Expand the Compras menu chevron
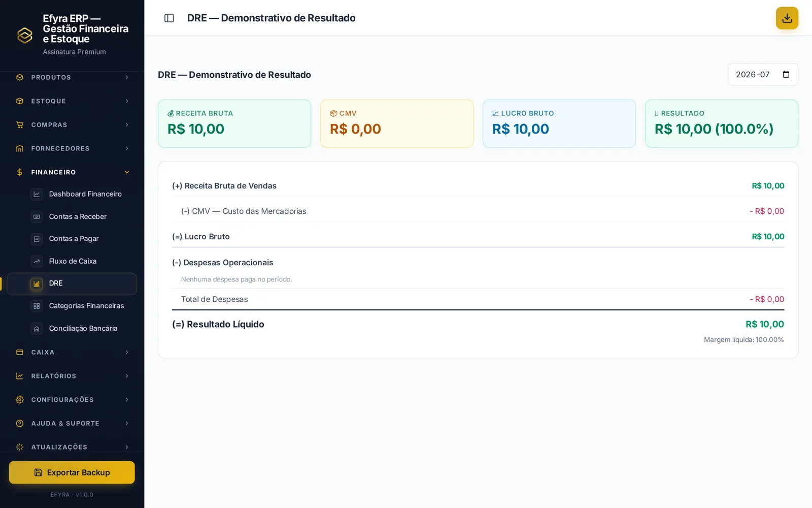This screenshot has height=508, width=812. tap(127, 125)
